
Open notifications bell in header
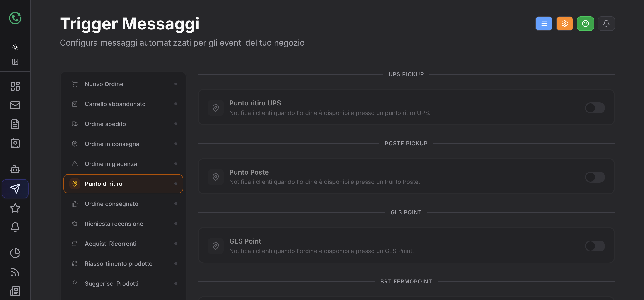pos(606,24)
